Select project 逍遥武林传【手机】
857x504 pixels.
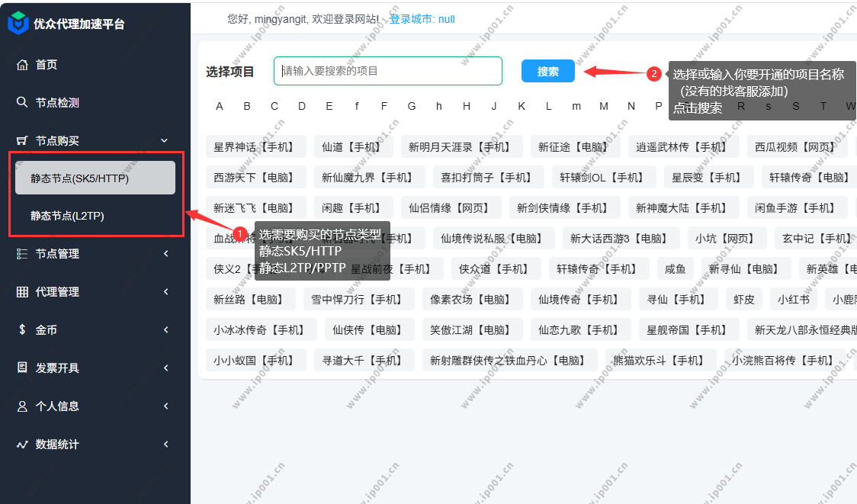tap(684, 147)
